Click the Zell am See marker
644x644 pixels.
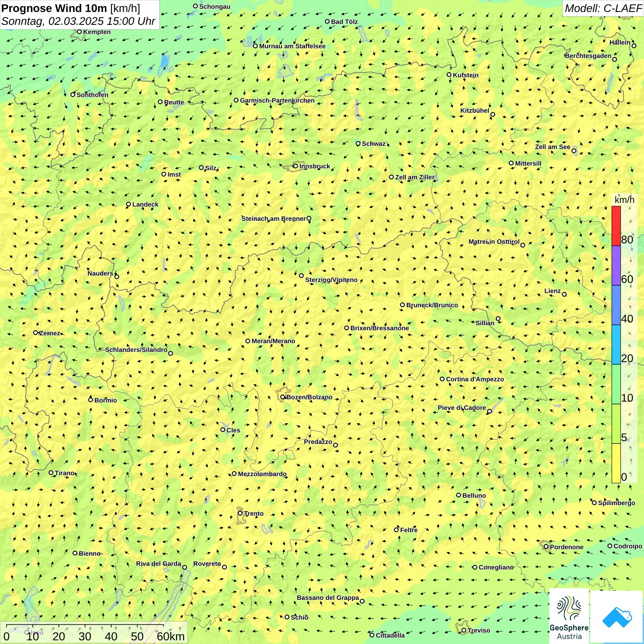coord(574,150)
